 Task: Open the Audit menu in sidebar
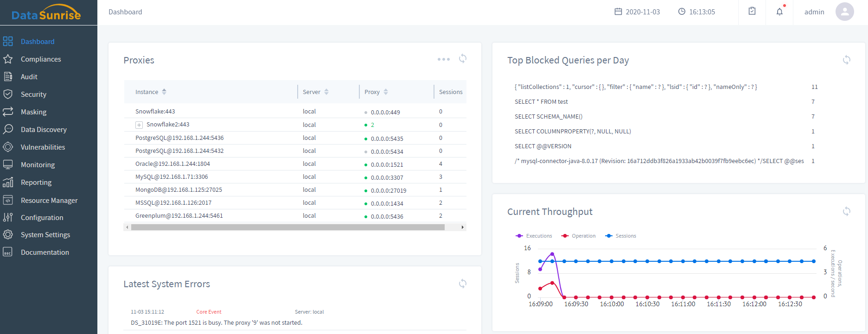pyautogui.click(x=29, y=77)
